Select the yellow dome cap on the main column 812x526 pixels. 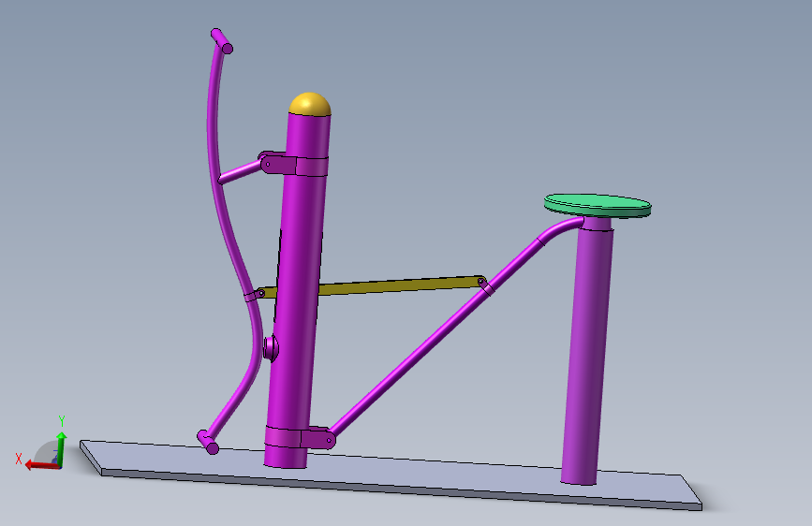click(x=310, y=104)
